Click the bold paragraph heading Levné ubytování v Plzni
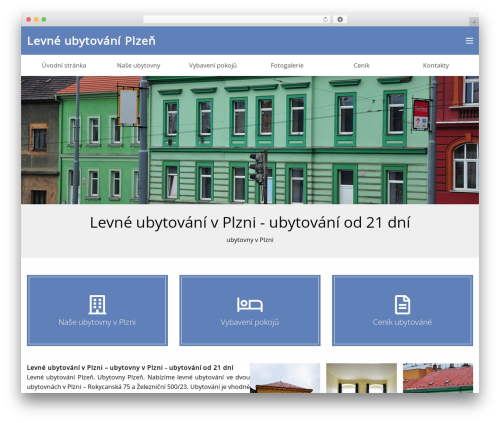 [130, 367]
